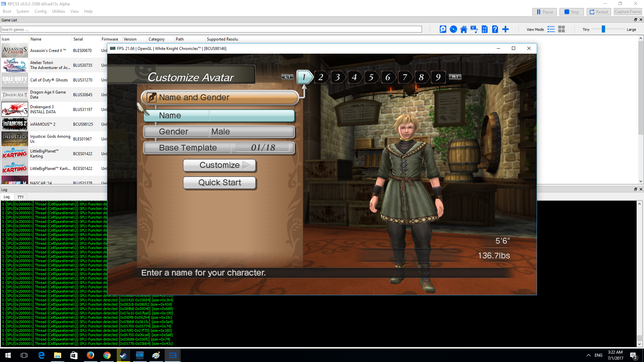Viewport: 644px width, 362px height.
Task: Focus the Search games input field
Action: click(211, 29)
